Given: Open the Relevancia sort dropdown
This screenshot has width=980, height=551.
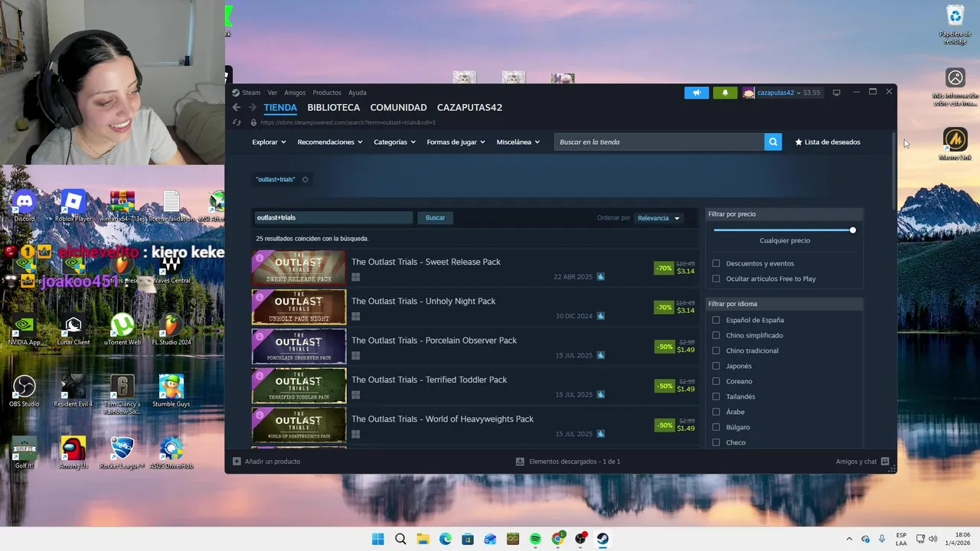Looking at the screenshot, I should tap(658, 218).
